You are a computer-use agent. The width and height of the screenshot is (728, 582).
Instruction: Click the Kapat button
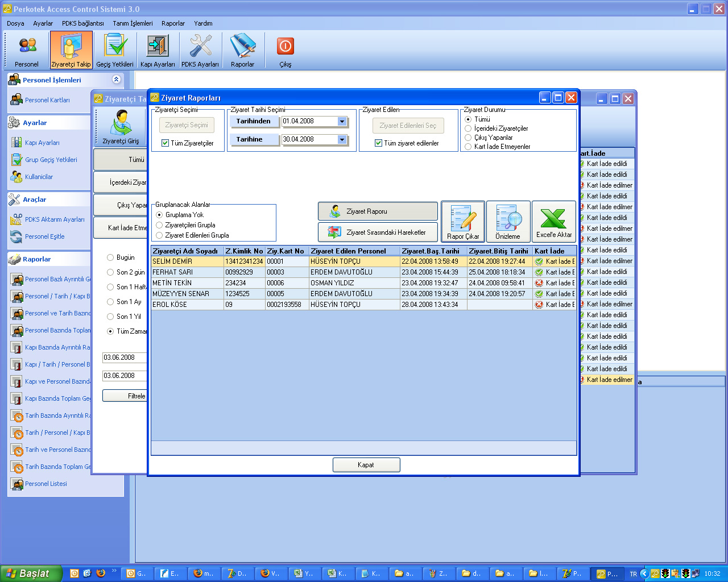[x=366, y=465]
